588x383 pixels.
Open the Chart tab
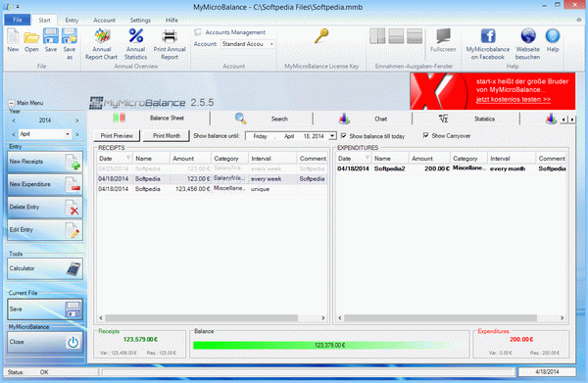click(363, 119)
